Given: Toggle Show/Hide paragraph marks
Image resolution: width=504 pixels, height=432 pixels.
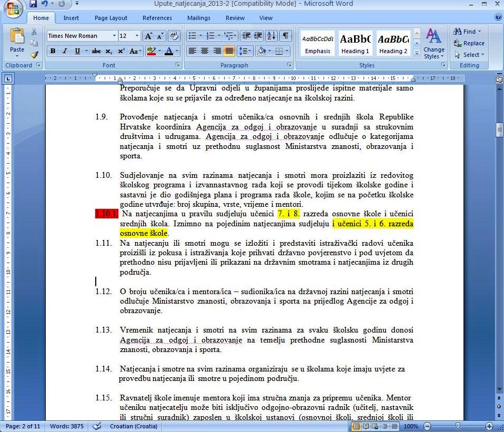Looking at the screenshot, I should (x=285, y=36).
